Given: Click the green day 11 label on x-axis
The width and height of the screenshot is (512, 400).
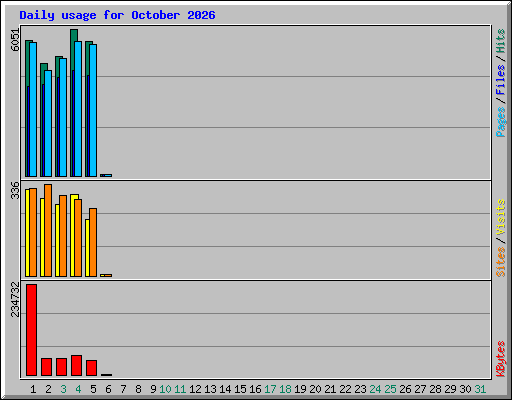Looking at the screenshot, I should pyautogui.click(x=180, y=389).
